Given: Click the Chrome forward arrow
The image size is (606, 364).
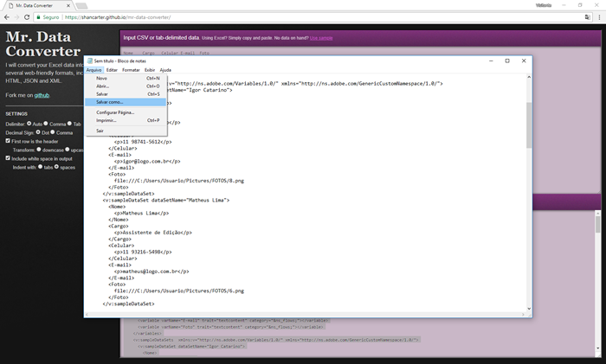Looking at the screenshot, I should point(16,17).
